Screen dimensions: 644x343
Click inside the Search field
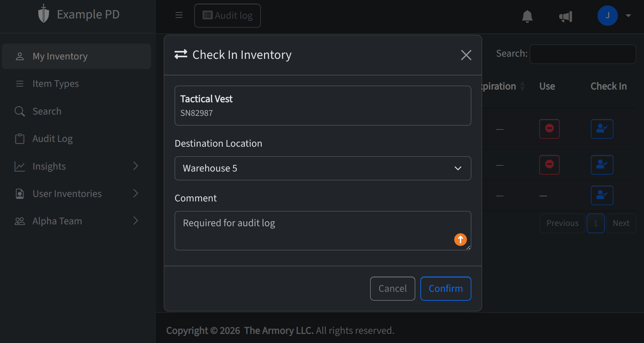(583, 54)
